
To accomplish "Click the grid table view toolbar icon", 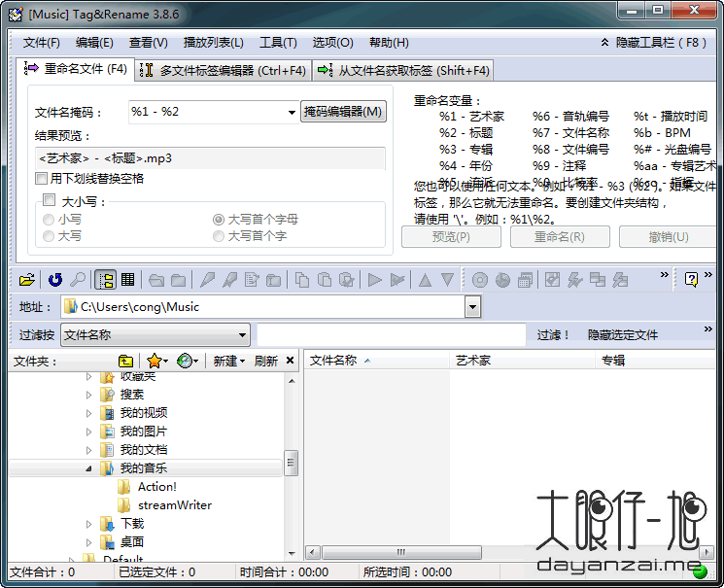I will coord(127,280).
